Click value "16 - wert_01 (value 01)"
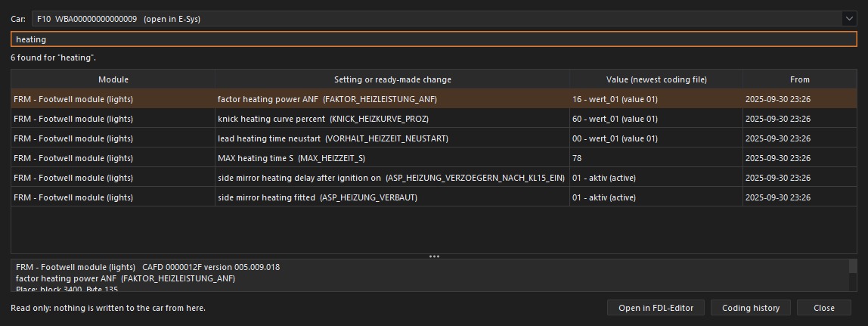This screenshot has width=868, height=326. (x=615, y=100)
